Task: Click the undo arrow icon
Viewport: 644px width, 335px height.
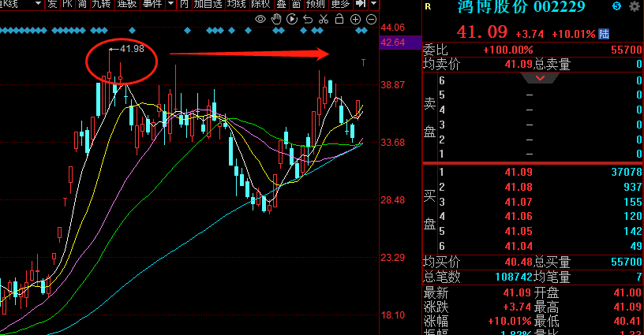Action: coord(308,19)
